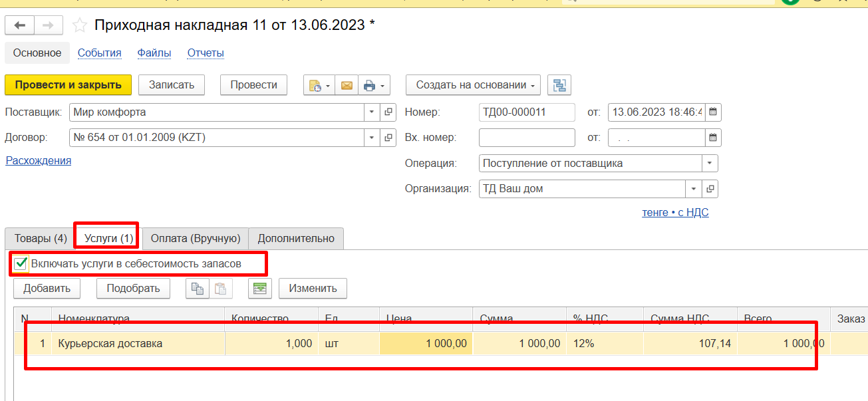The height and width of the screenshot is (401, 868).
Task: Switch to the Товары (4) tab
Action: point(41,238)
